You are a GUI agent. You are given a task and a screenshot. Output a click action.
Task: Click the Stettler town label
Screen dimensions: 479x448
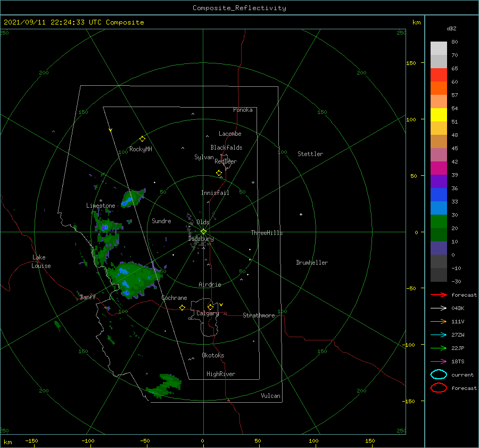pos(310,154)
